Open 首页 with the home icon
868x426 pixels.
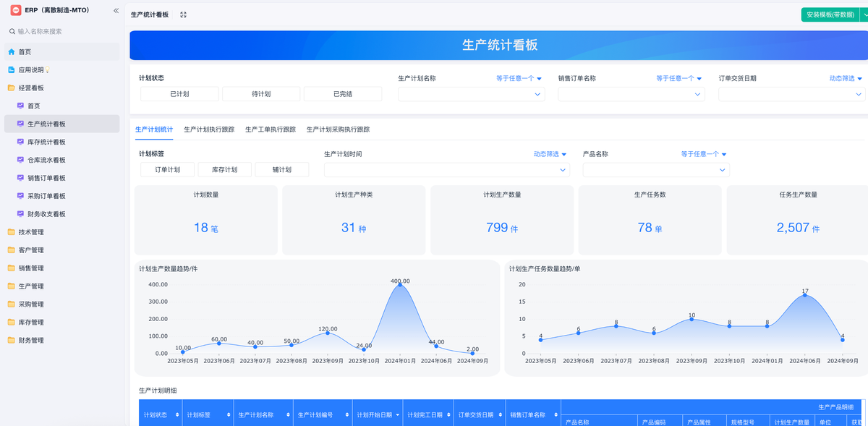pyautogui.click(x=25, y=52)
